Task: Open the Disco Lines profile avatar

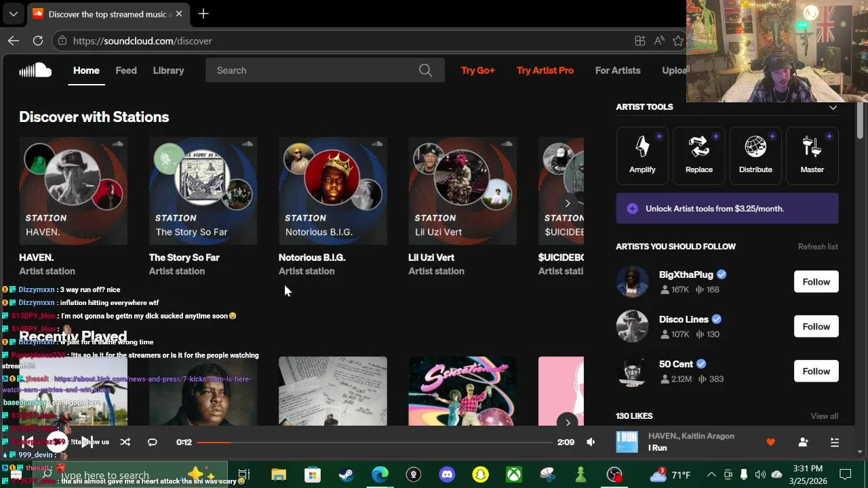Action: 632,327
